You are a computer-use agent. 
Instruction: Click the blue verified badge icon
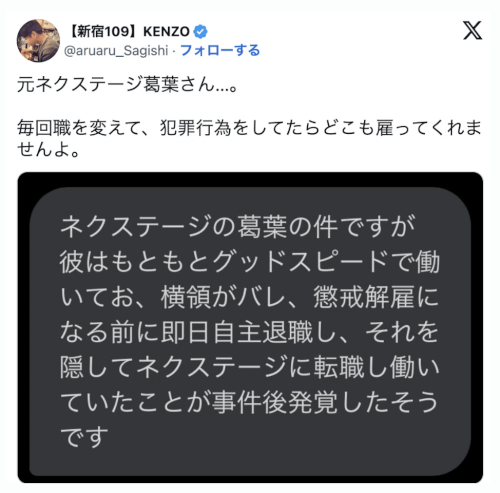pyautogui.click(x=200, y=32)
